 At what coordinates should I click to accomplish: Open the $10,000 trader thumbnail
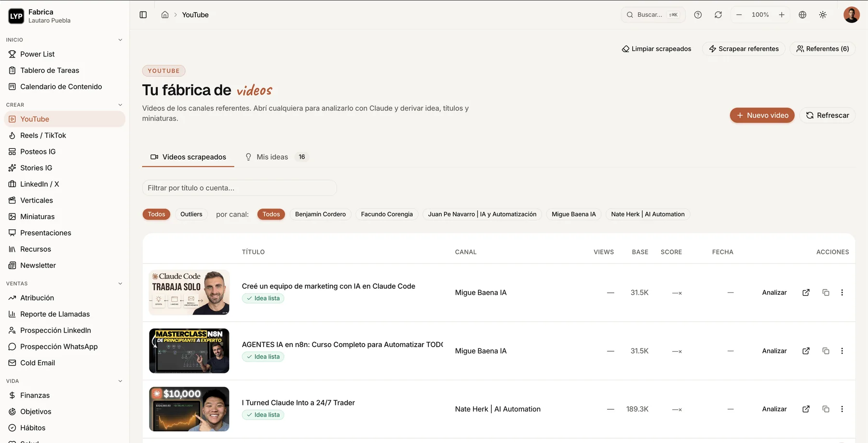coord(189,409)
